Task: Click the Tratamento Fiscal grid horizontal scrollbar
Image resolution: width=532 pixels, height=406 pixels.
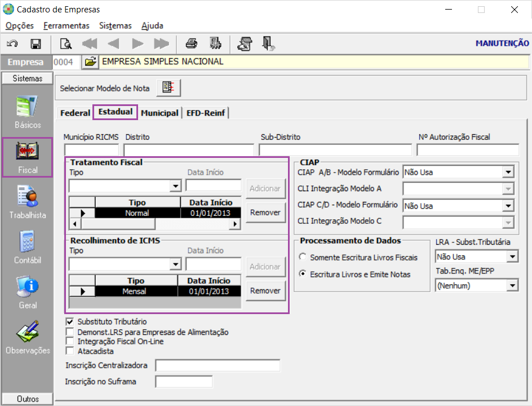Action: (x=154, y=224)
